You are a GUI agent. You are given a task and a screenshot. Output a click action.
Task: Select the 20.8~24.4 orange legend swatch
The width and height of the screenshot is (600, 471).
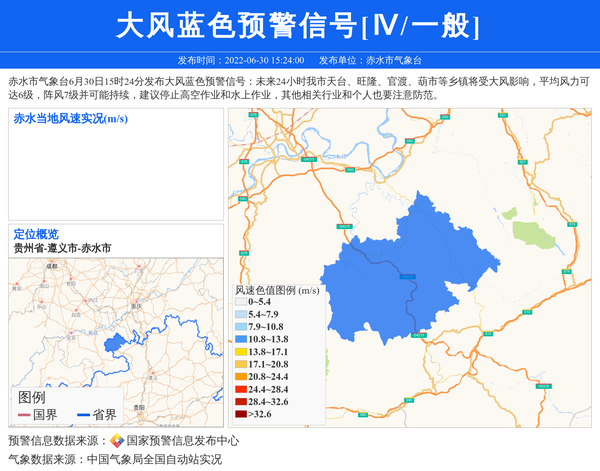tap(240, 377)
